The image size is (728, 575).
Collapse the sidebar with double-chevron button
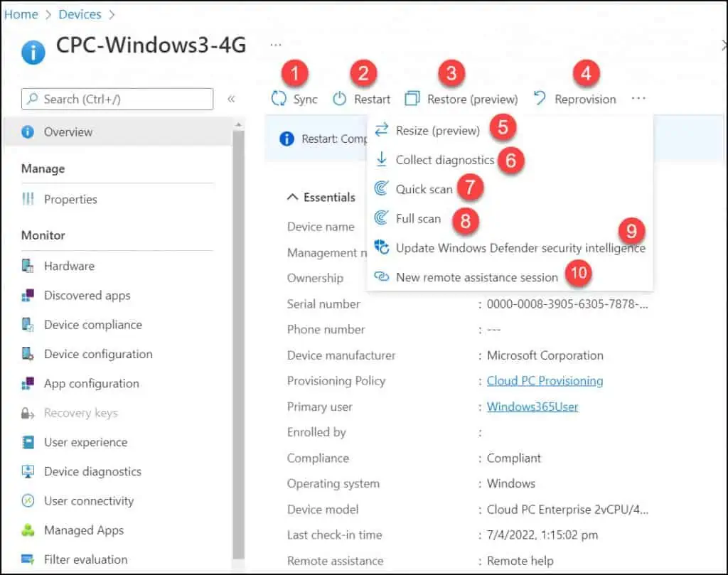(231, 98)
